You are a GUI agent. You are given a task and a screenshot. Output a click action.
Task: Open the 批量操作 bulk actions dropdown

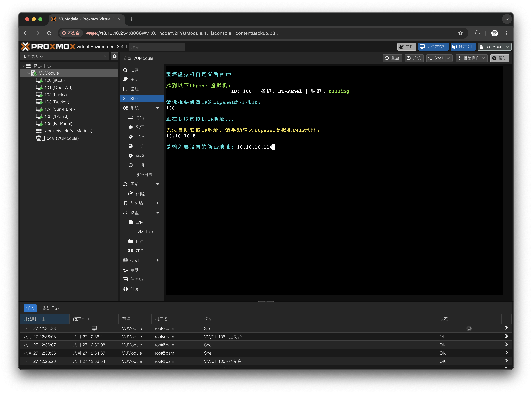tap(471, 58)
